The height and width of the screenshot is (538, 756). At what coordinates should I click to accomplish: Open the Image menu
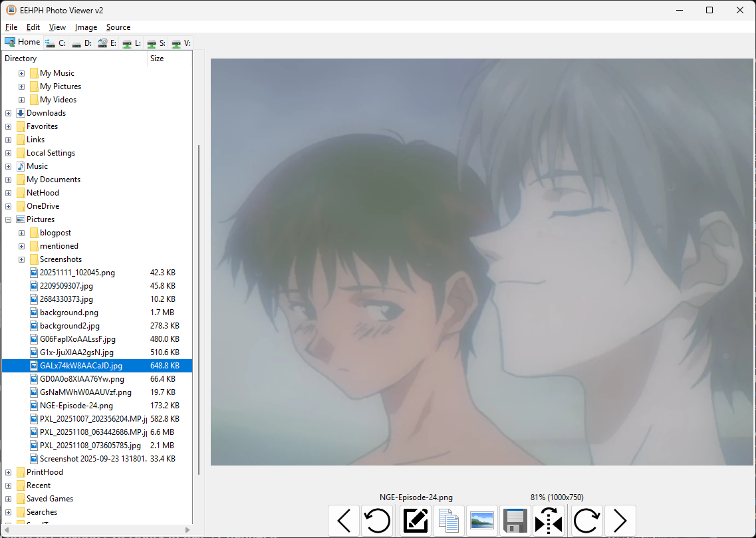(x=86, y=27)
